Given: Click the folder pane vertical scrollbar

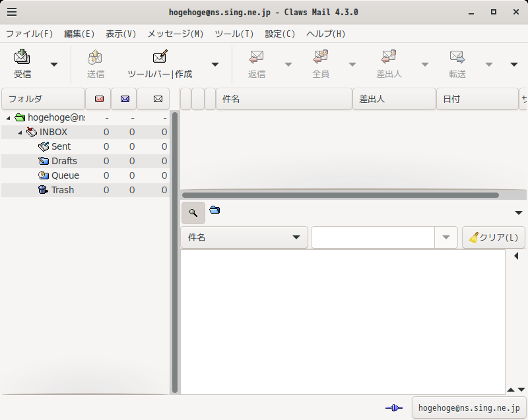Looking at the screenshot, I should 175,253.
